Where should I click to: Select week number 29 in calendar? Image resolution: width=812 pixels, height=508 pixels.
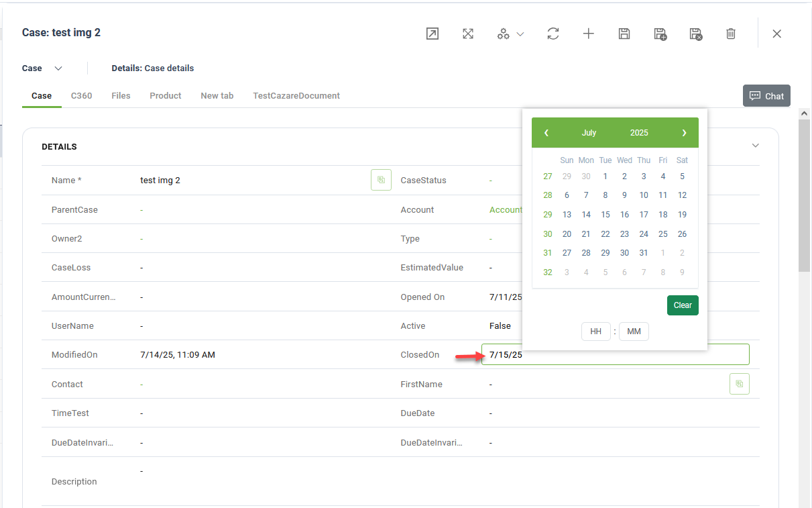point(548,215)
